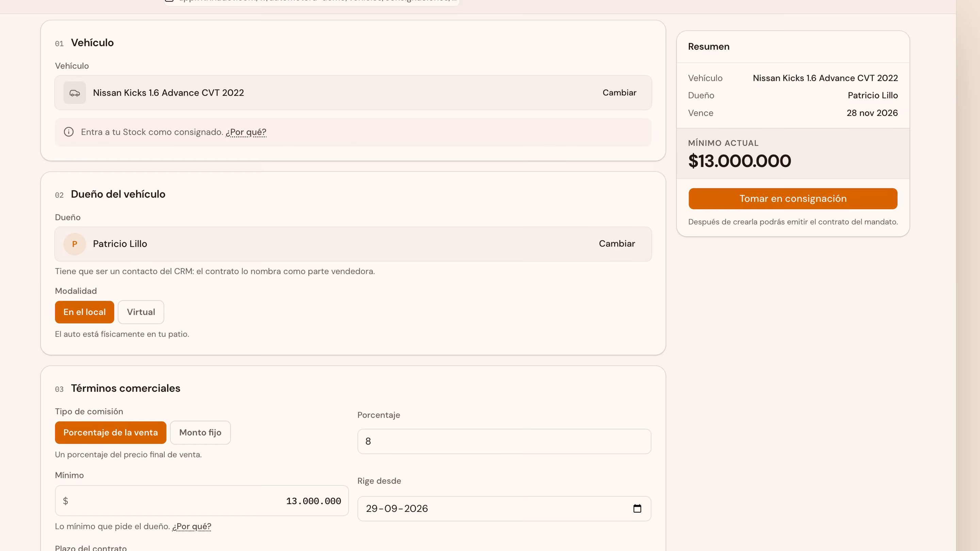
Task: Focus the Mínimo amount field
Action: 202,501
